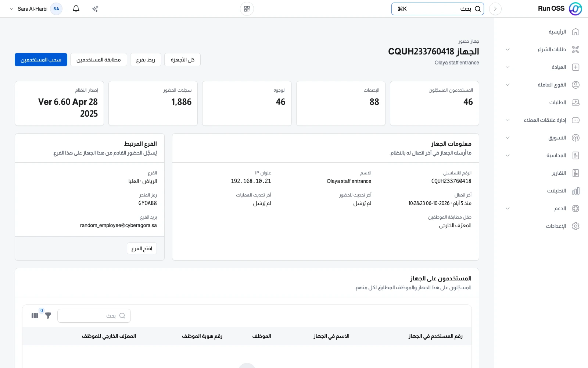Focus the device users table search box
The width and height of the screenshot is (588, 368).
coord(94,316)
